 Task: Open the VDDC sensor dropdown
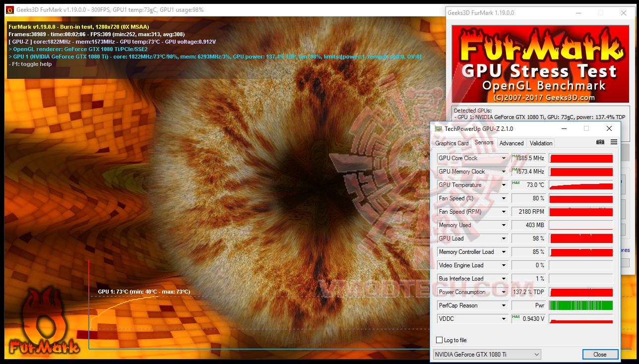[504, 319]
